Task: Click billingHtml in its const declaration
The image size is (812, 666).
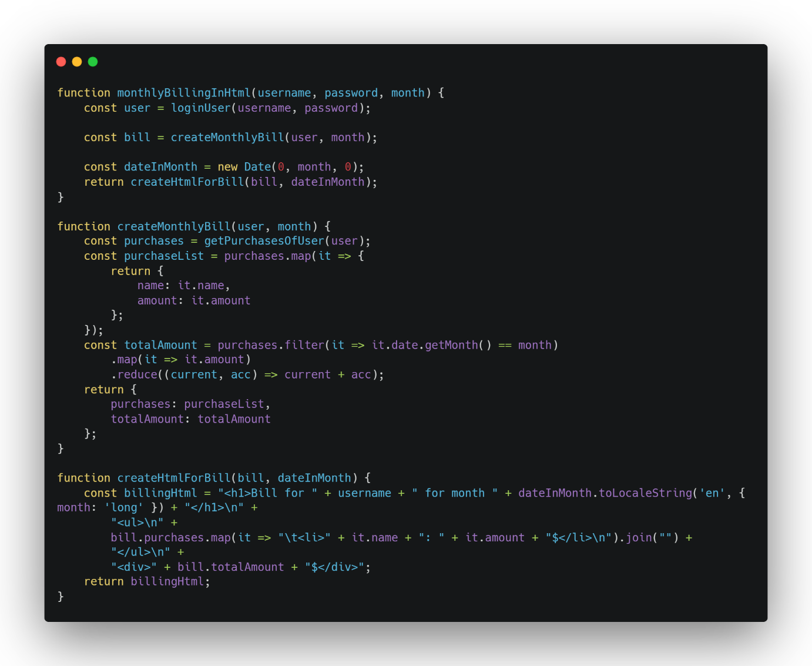Action: pos(160,493)
